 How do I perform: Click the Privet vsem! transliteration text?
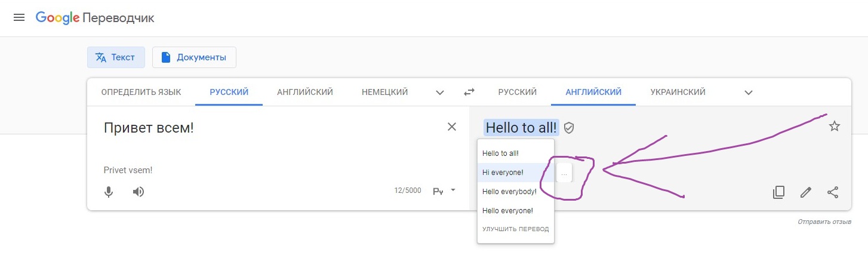[128, 170]
